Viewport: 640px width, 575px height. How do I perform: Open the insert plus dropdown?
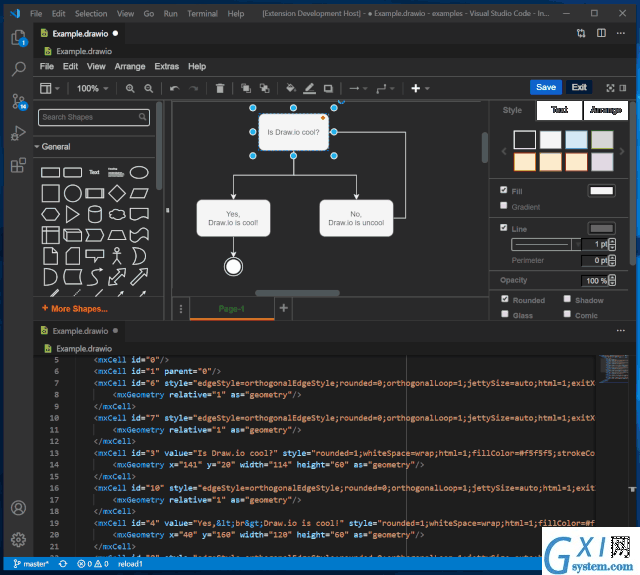coord(420,88)
